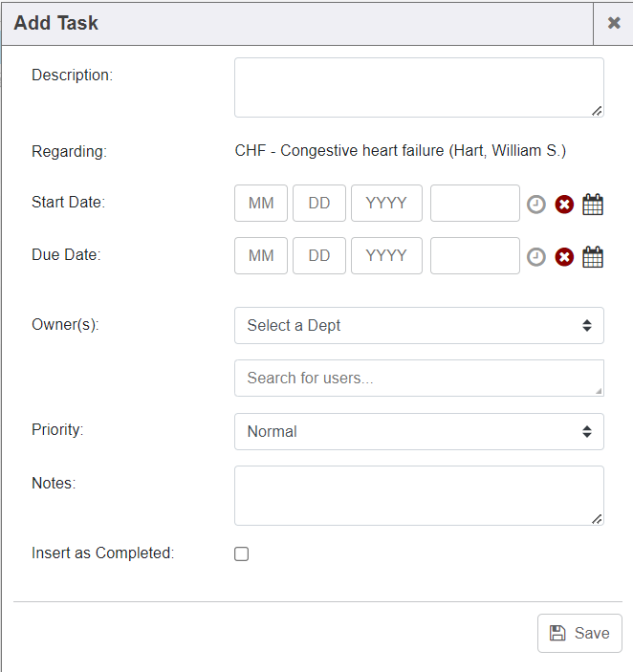This screenshot has width=633, height=672.
Task: Click the Start Date year field
Action: coord(386,204)
